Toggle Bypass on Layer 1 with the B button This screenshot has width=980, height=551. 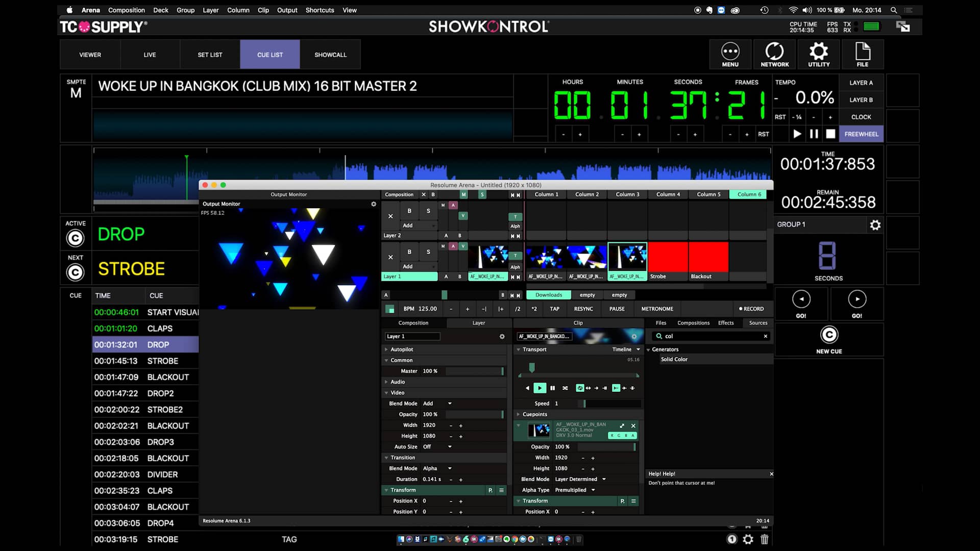pyautogui.click(x=409, y=252)
